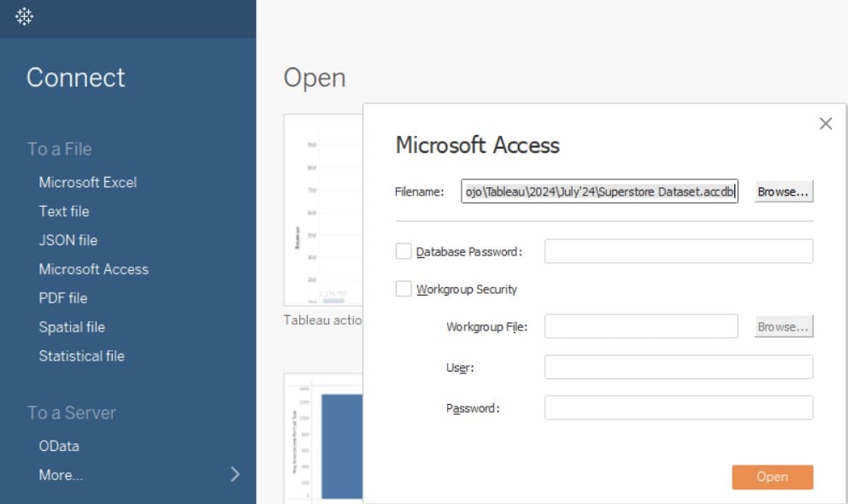The image size is (853, 504).
Task: Focus the Filename input field
Action: click(x=599, y=191)
